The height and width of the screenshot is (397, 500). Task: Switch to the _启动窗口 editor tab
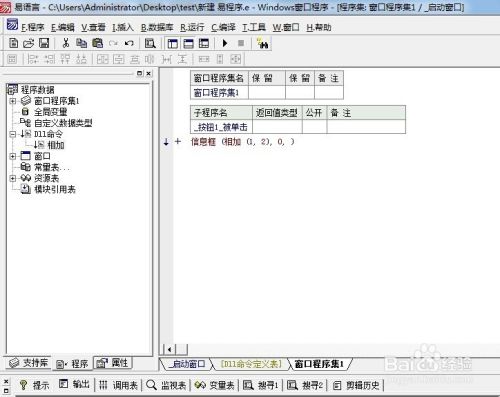(x=187, y=364)
